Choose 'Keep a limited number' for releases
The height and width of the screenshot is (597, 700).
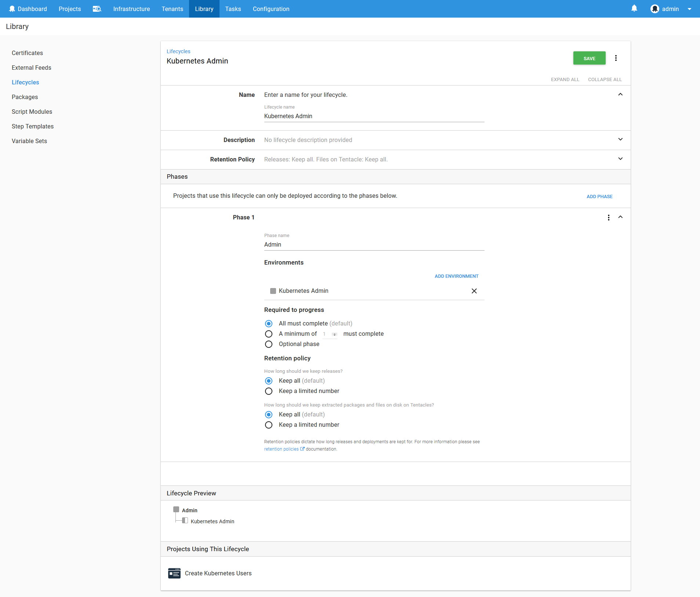(269, 391)
